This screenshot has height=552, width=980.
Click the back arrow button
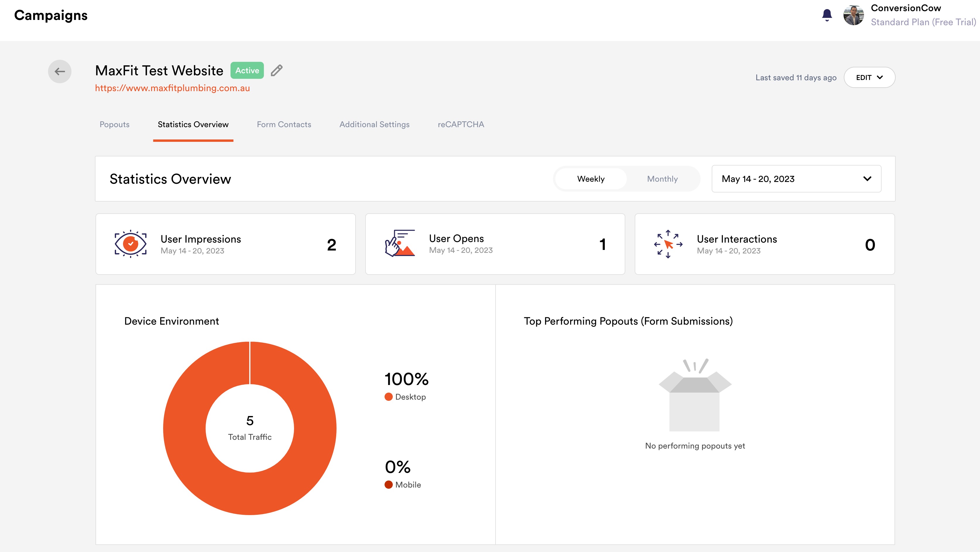[59, 71]
